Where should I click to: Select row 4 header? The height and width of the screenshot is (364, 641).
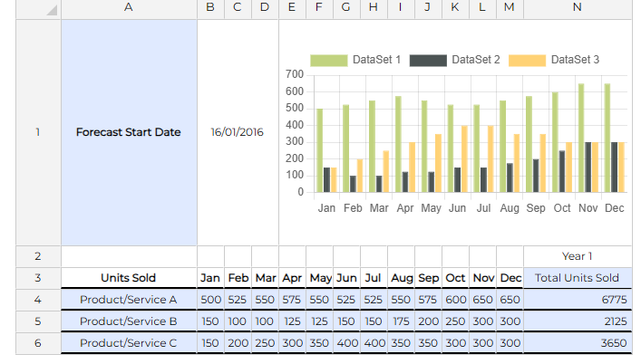click(37, 300)
